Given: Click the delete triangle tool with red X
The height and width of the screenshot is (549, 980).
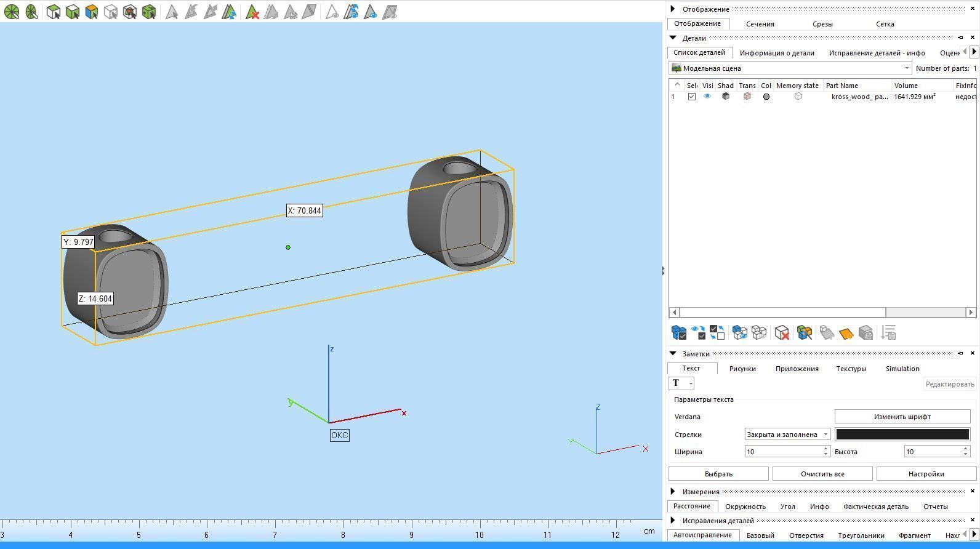Looking at the screenshot, I should coord(252,12).
